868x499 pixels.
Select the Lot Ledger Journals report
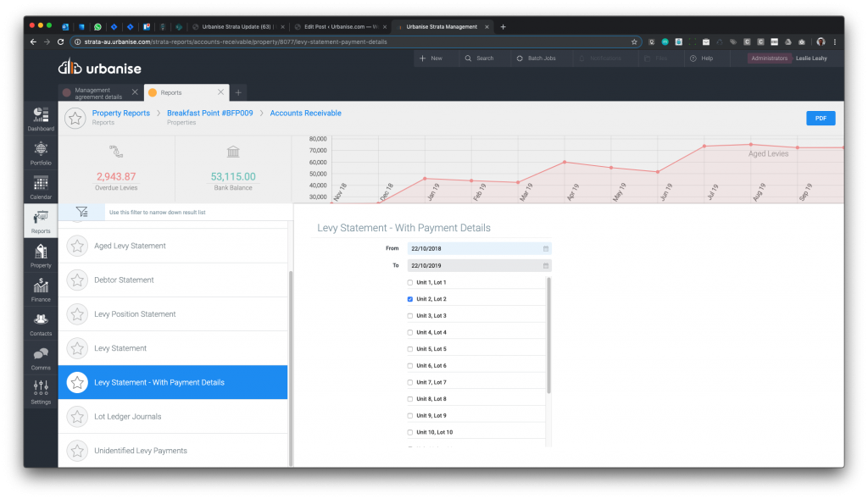(127, 417)
